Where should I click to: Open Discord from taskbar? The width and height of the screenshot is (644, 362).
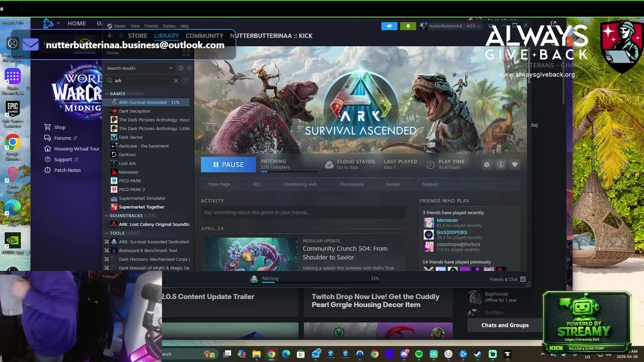coord(404,354)
